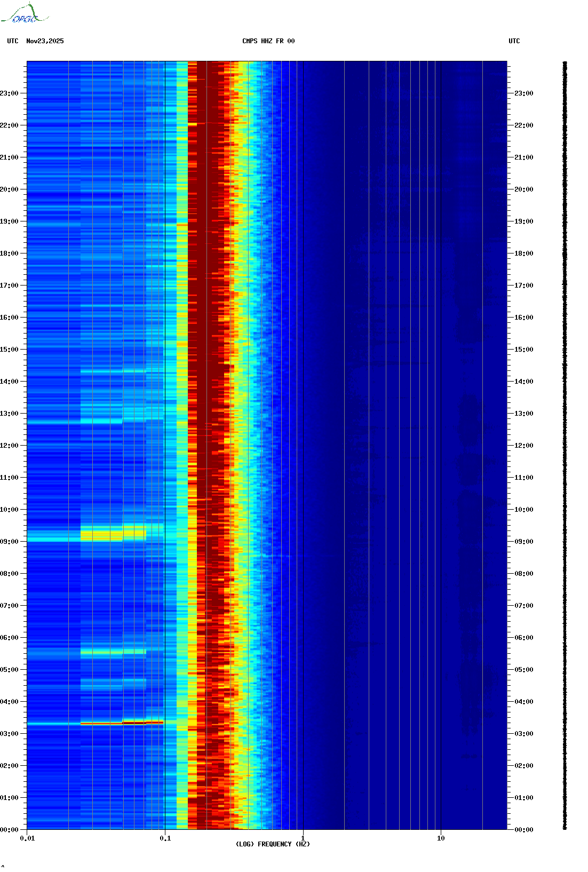Click the (LOG) FREQUENCY (HZ) axis title

coord(273,844)
